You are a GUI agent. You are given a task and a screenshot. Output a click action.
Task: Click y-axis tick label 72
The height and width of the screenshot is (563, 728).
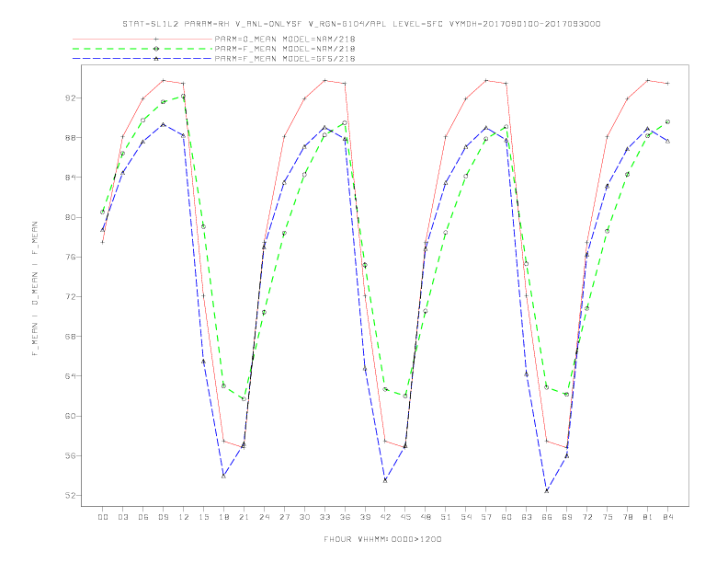(x=71, y=297)
